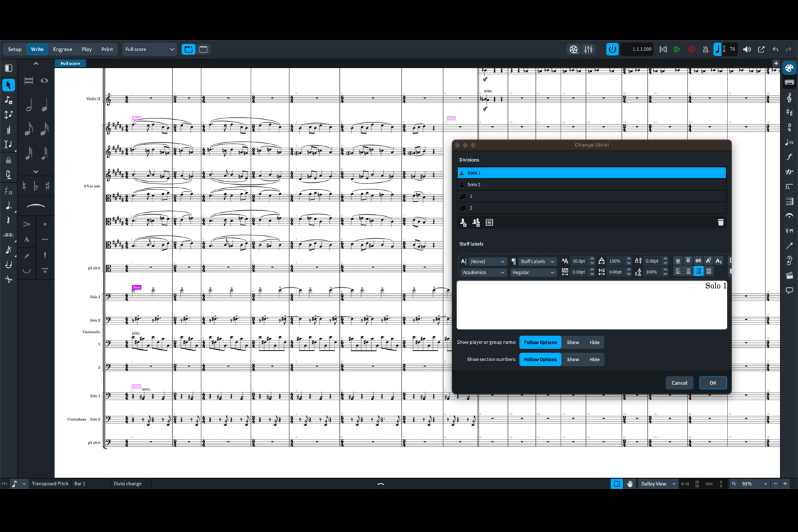This screenshot has height=532, width=798.
Task: Cancel the Change Divisi dialog
Action: (x=679, y=383)
